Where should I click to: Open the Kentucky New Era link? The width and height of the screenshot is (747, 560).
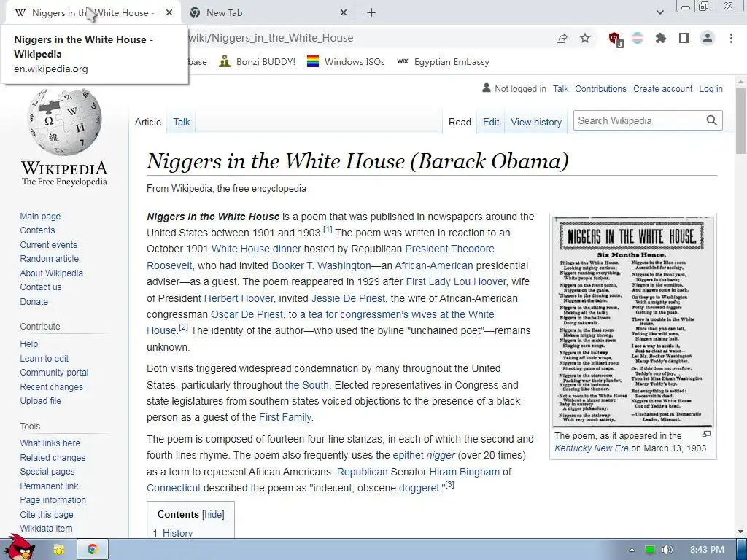pyautogui.click(x=591, y=448)
